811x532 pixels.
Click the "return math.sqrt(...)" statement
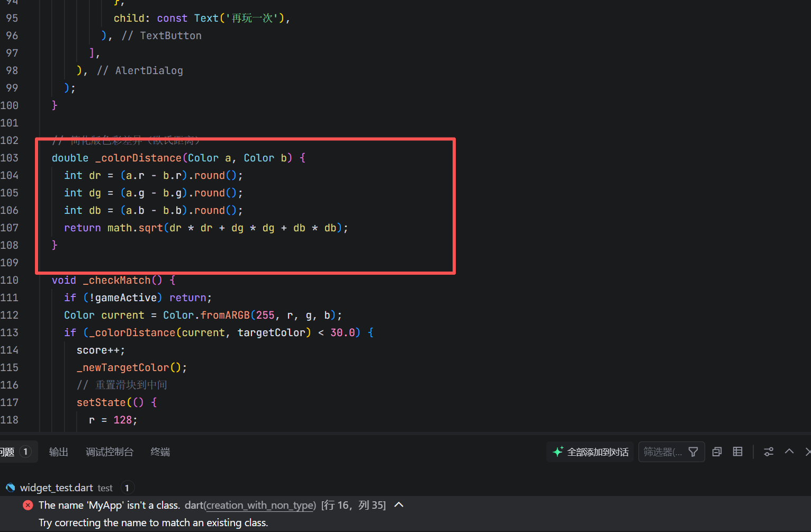206,228
